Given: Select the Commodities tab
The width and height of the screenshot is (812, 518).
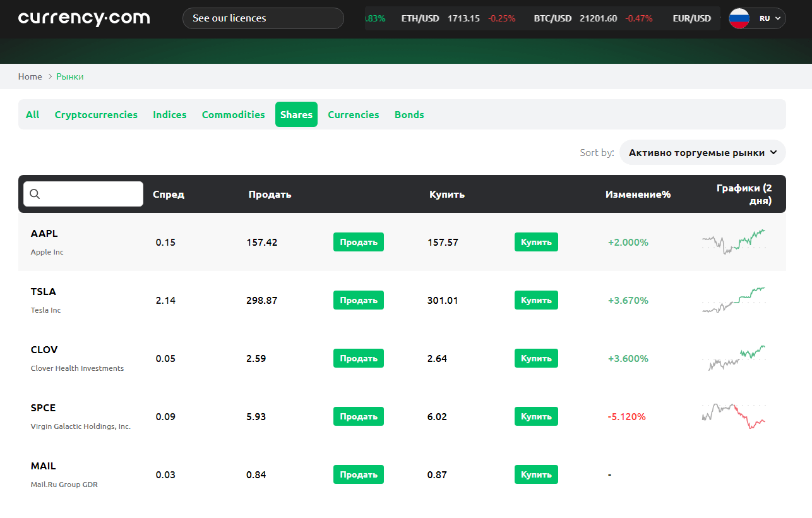Looking at the screenshot, I should click(233, 115).
